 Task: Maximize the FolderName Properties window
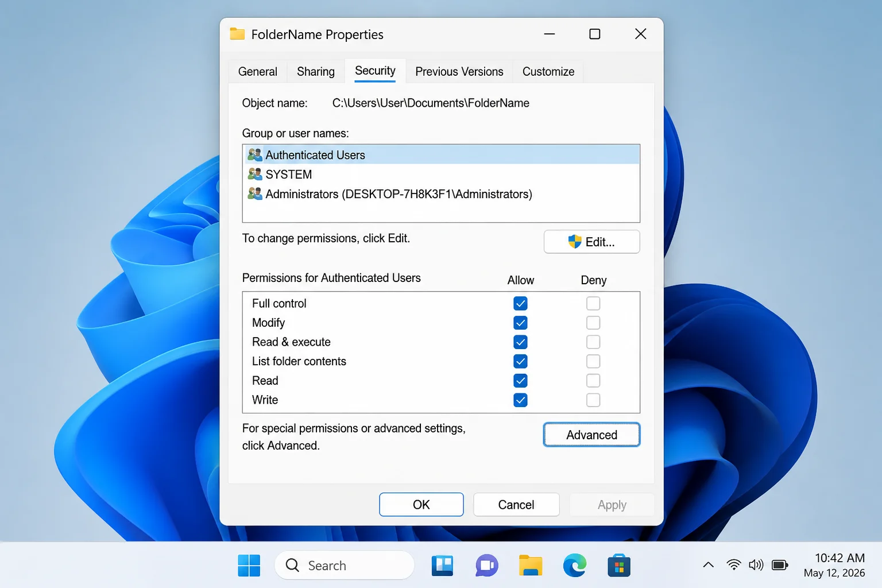[x=595, y=34]
